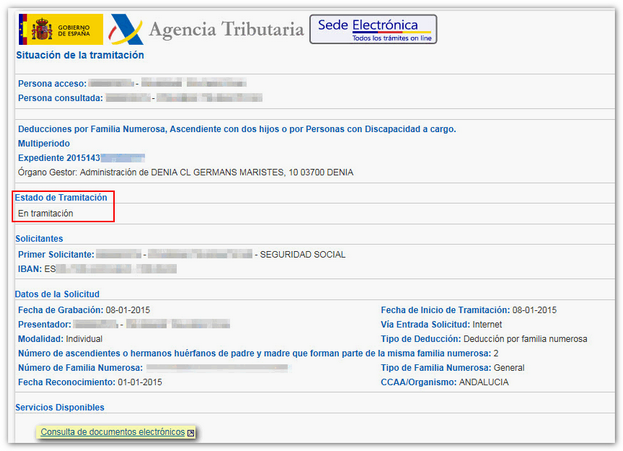Select the Multiperiodo label

[x=46, y=143]
